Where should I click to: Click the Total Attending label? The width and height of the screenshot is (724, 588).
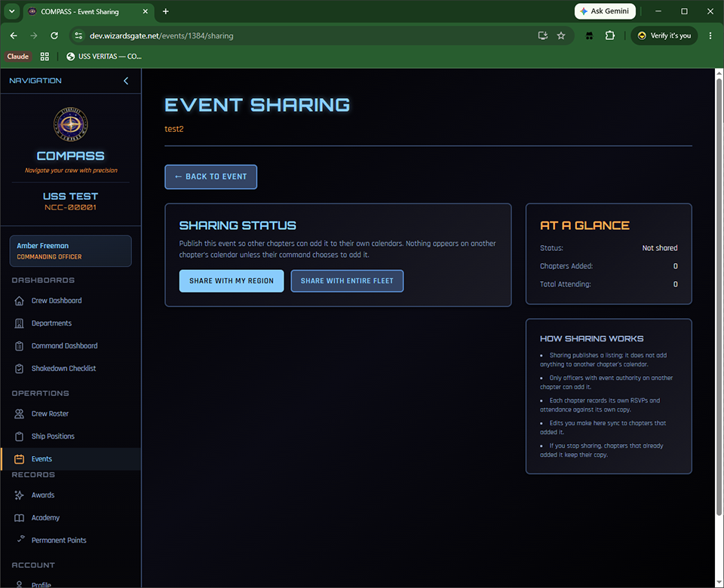(x=565, y=284)
